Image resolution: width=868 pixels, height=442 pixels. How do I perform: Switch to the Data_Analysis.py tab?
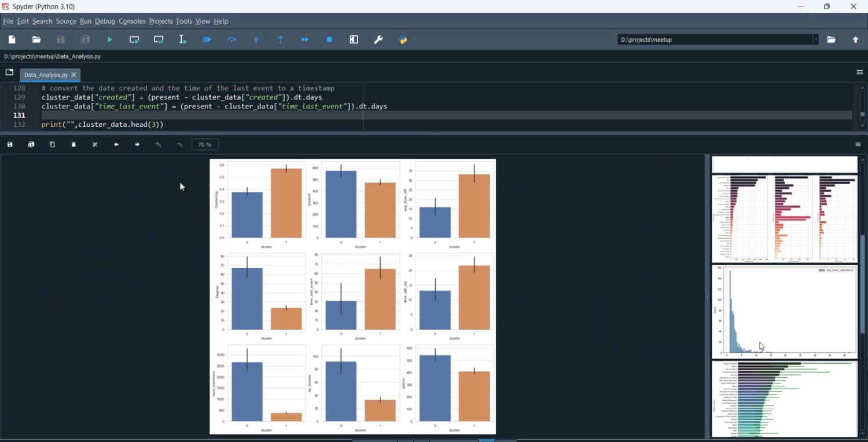(x=46, y=75)
